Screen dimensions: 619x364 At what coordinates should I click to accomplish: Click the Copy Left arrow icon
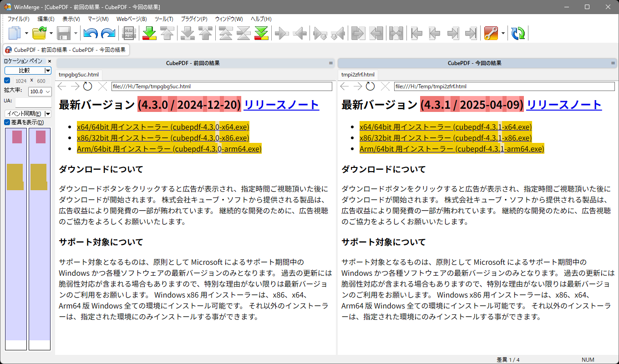pyautogui.click(x=300, y=33)
